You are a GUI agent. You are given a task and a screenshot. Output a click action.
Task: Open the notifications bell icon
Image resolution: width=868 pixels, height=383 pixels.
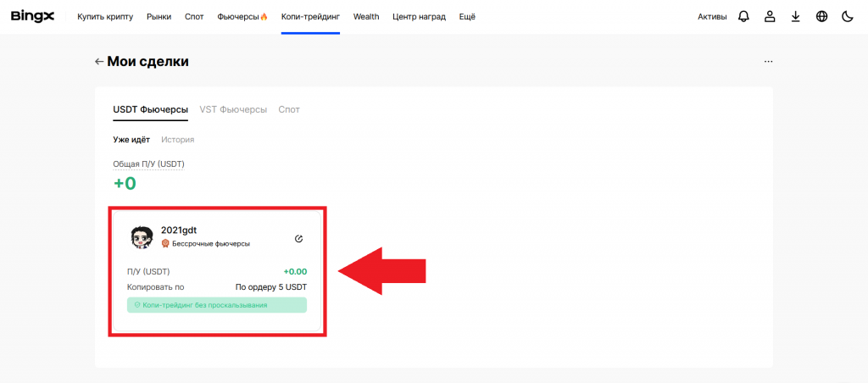743,17
